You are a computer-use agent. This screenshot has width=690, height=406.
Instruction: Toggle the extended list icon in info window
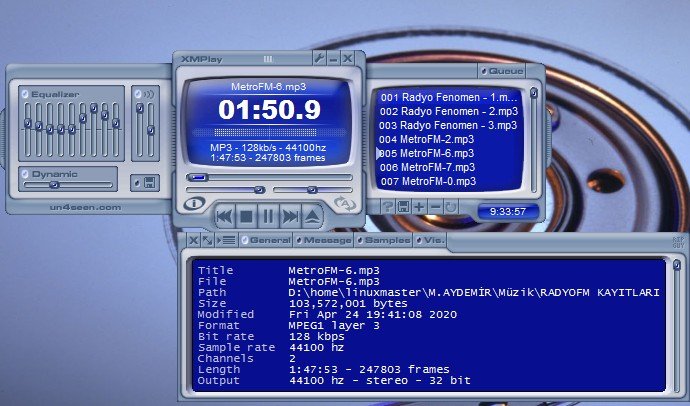(226, 240)
